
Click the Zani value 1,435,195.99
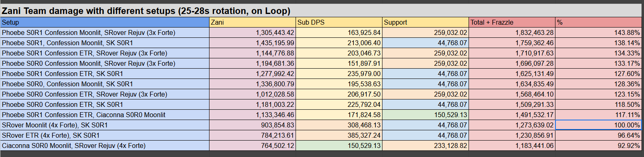pos(253,43)
